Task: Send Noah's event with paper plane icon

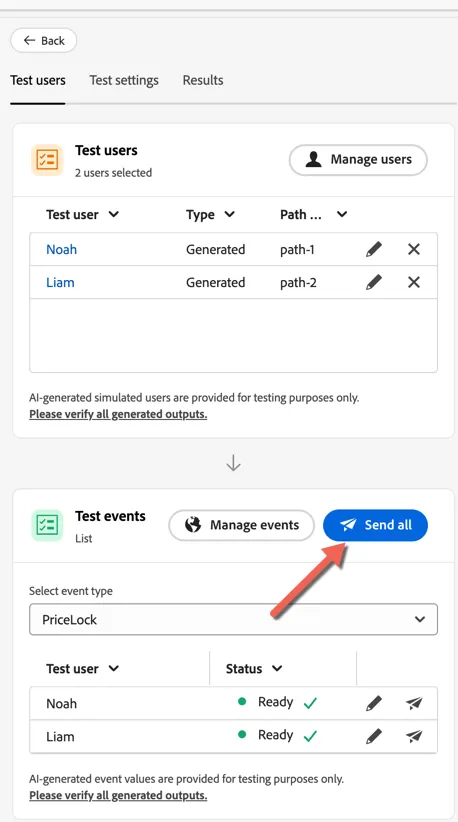Action: 414,703
